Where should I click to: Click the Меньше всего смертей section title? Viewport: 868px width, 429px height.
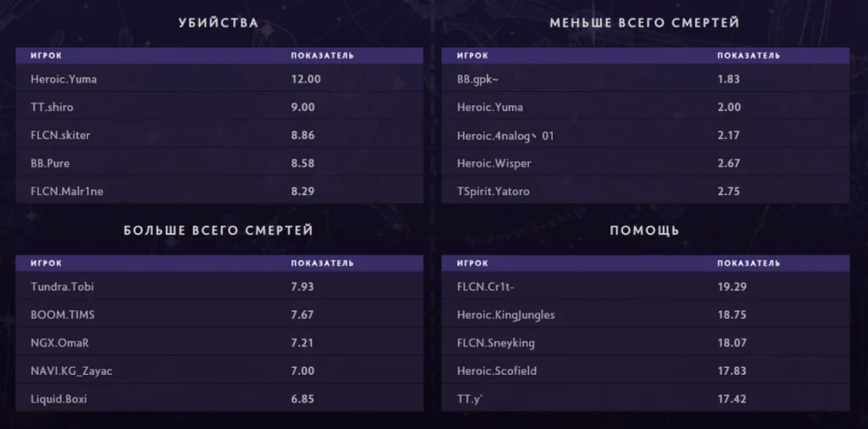[645, 23]
